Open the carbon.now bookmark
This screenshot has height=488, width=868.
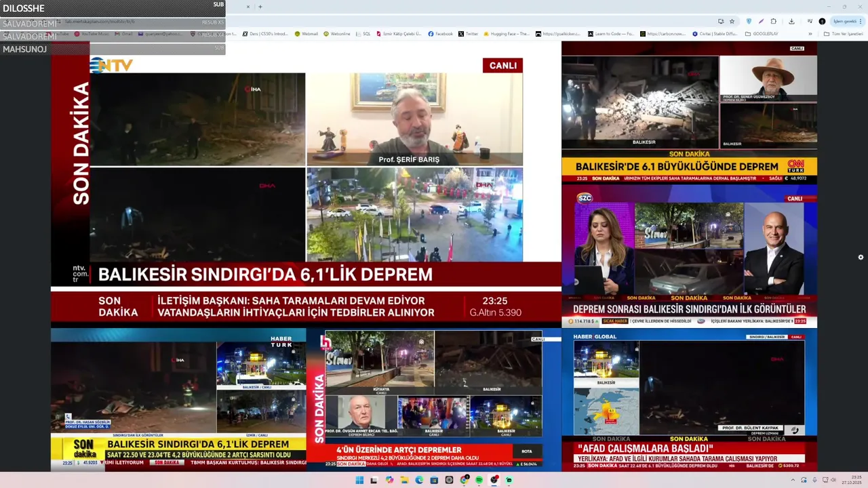(x=663, y=34)
